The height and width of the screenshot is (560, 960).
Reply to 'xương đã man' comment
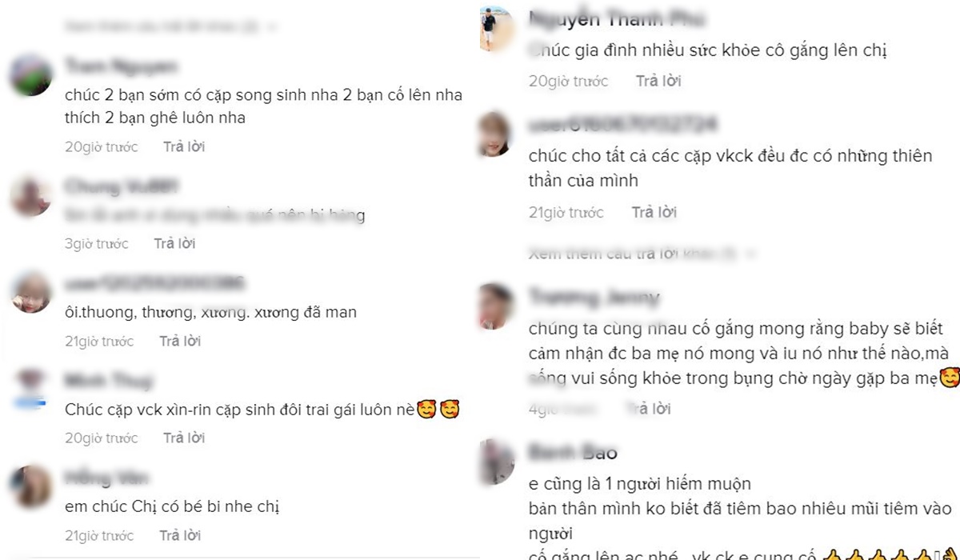coord(180,342)
